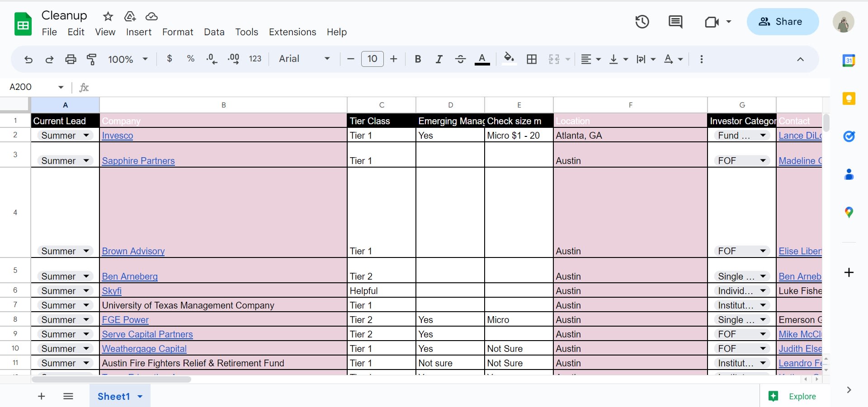Open the comments panel icon
This screenshot has height=407, width=868.
675,22
